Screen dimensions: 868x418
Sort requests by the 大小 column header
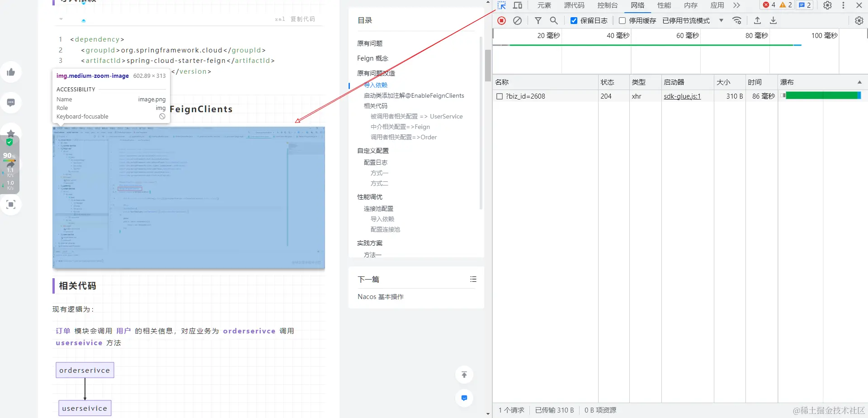tap(729, 82)
